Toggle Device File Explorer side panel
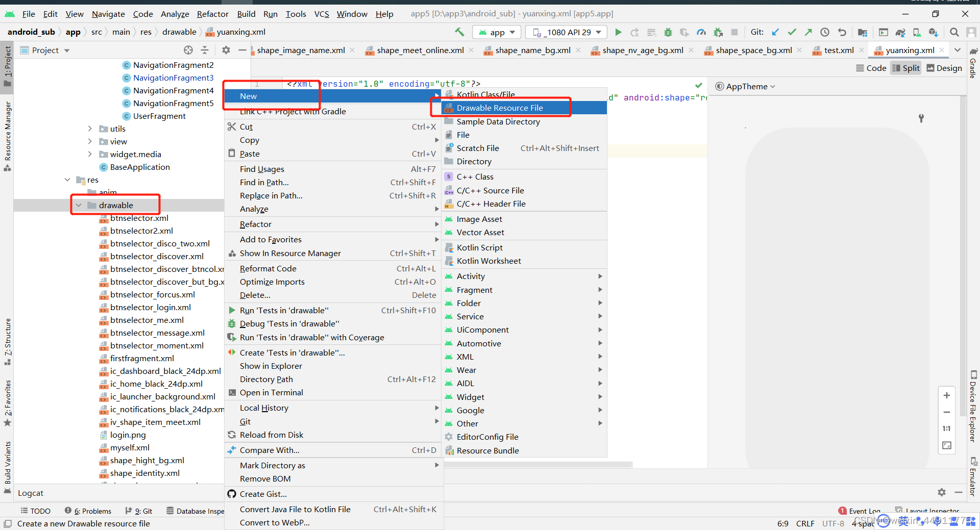This screenshot has width=980, height=530. click(x=973, y=407)
